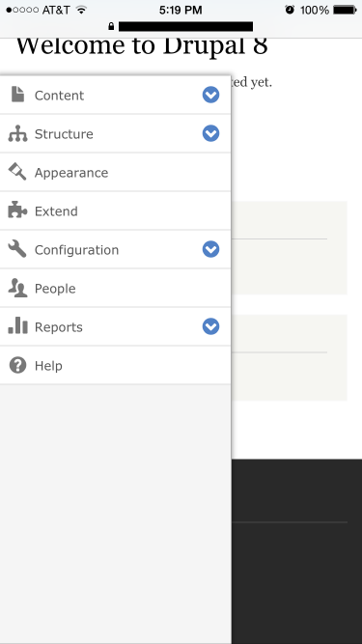Go to the People admin page

coord(115,288)
